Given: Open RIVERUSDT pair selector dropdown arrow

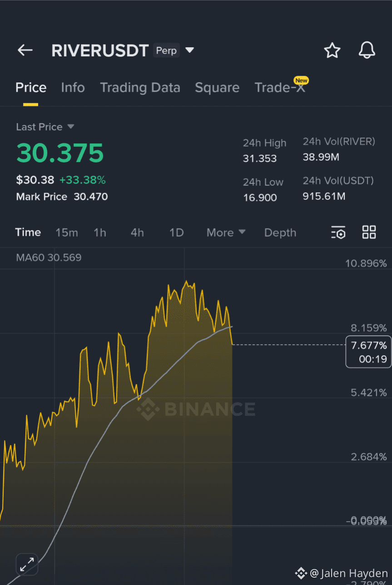Looking at the screenshot, I should [190, 50].
